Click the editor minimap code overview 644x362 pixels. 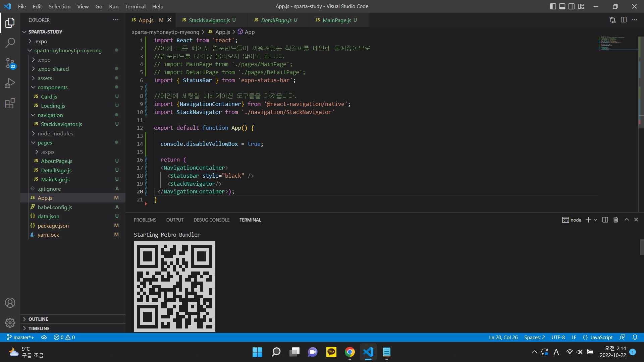coord(618,44)
